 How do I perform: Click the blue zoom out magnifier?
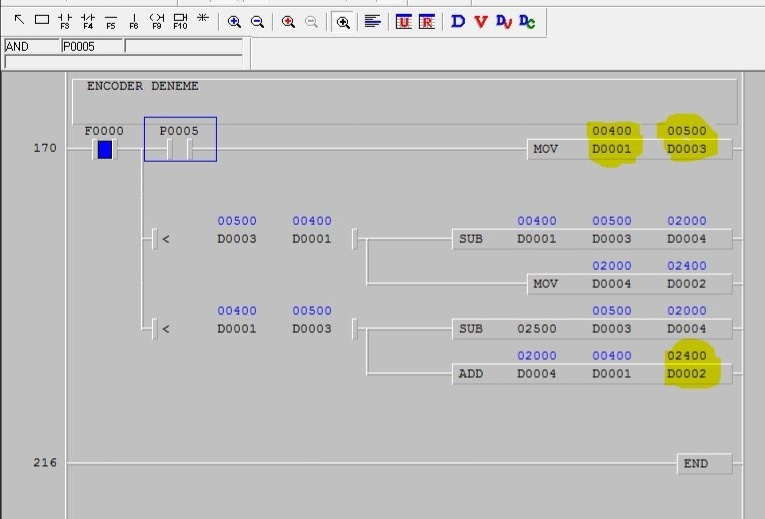(x=257, y=21)
